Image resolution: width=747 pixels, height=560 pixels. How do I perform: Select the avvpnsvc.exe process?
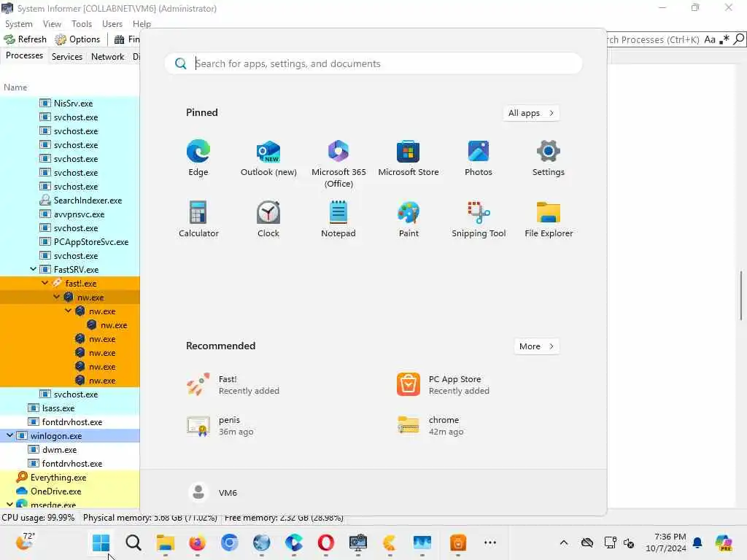click(x=70, y=214)
